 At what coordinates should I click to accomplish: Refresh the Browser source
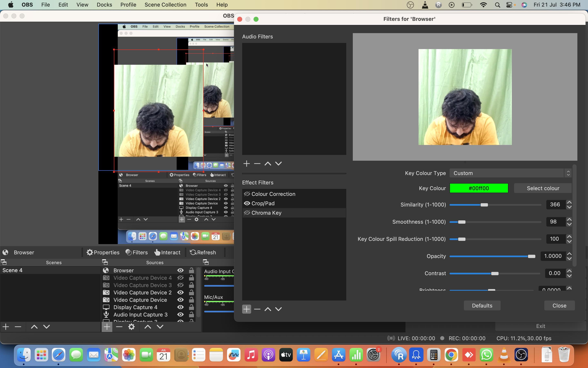[203, 252]
